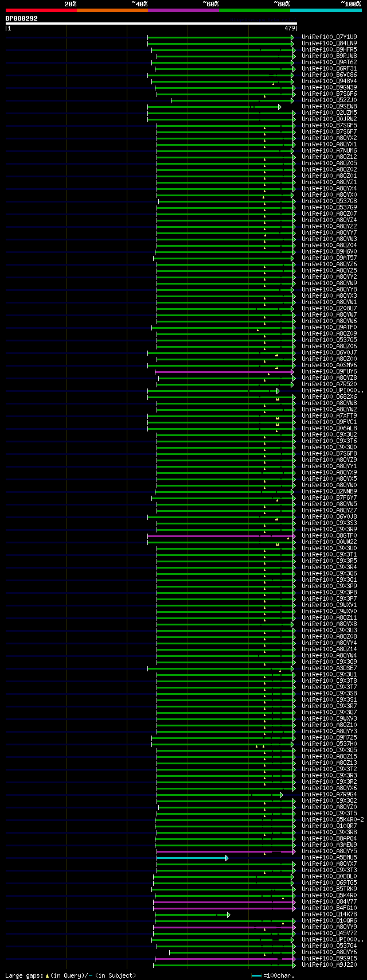
Task: Select the UniRef100_Q52ZJ0 entry
Action: 329,100
